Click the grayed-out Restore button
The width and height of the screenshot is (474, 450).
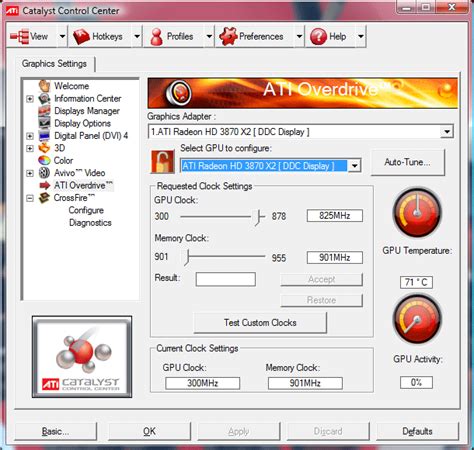pos(321,300)
